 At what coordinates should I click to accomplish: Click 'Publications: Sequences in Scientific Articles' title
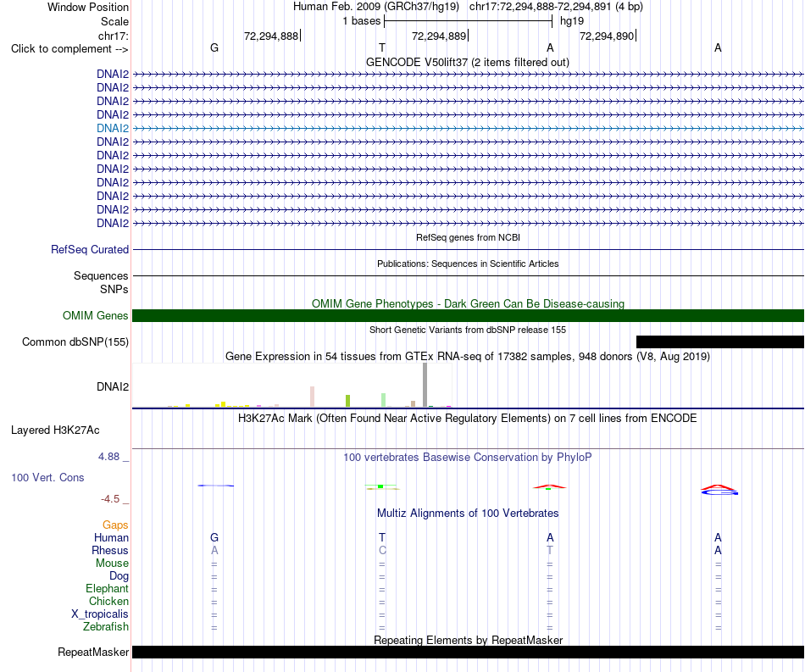click(x=468, y=264)
